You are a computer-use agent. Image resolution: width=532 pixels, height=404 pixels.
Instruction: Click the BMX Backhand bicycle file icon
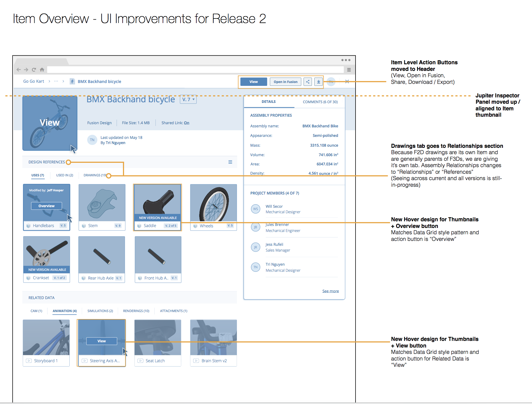(73, 82)
